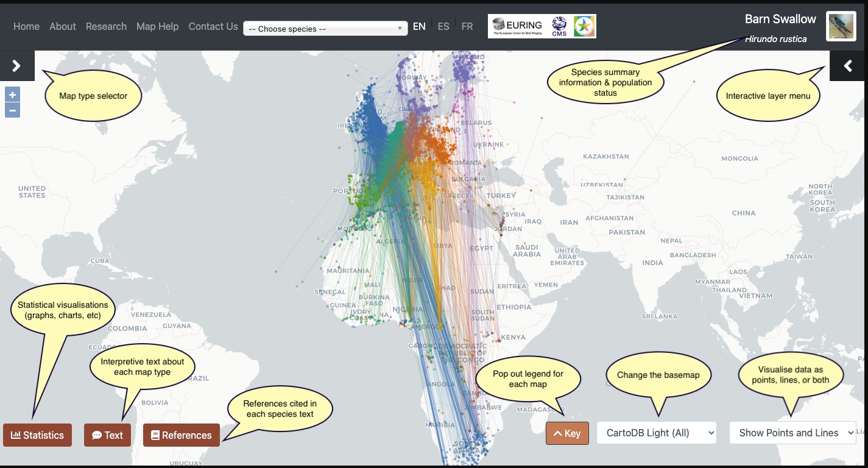The image size is (868, 468).
Task: Zoom out with the minus map button
Action: pos(13,110)
